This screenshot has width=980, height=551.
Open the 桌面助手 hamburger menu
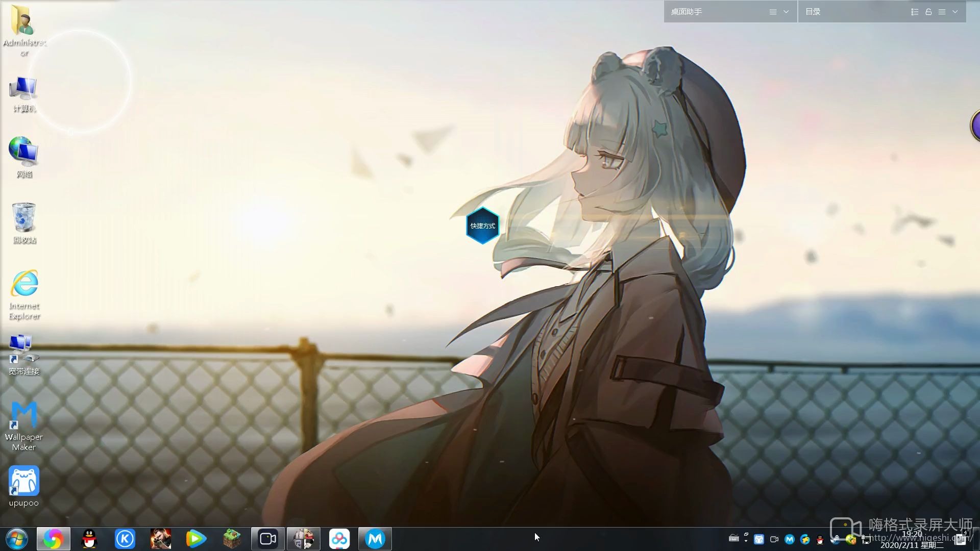click(773, 12)
